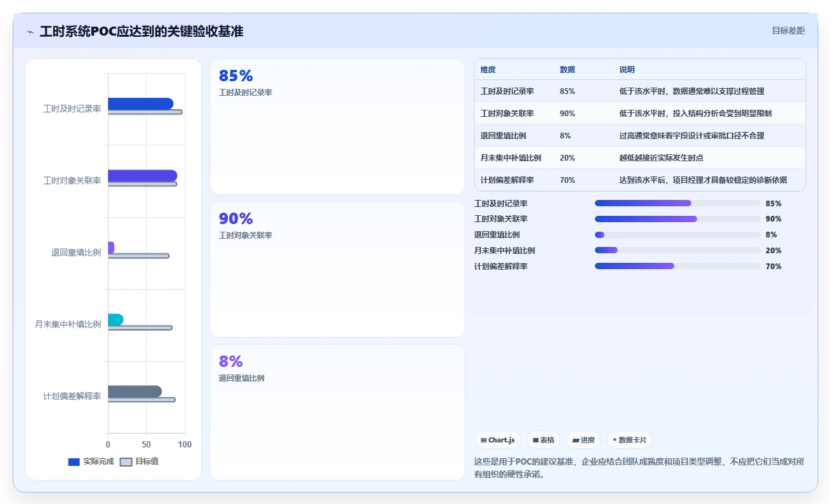831x504 pixels.
Task: Click the 退回重填比例 progress bar
Action: (677, 235)
